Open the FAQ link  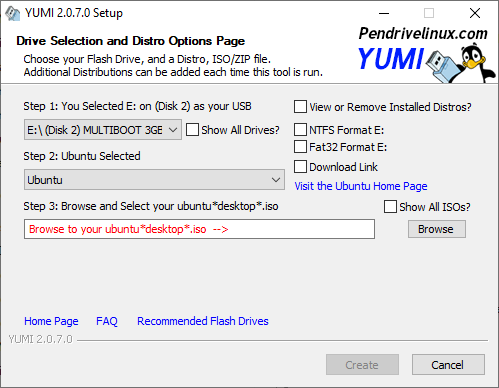107,321
